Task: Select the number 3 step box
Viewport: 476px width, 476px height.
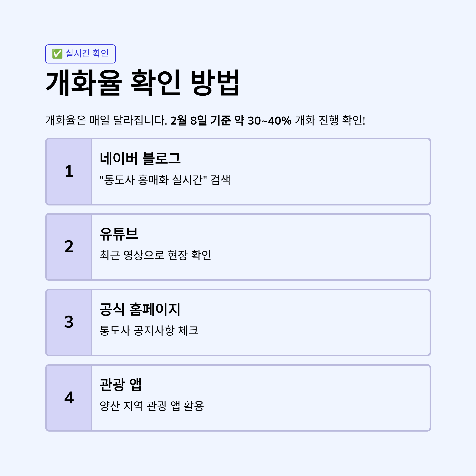Action: tap(69, 322)
